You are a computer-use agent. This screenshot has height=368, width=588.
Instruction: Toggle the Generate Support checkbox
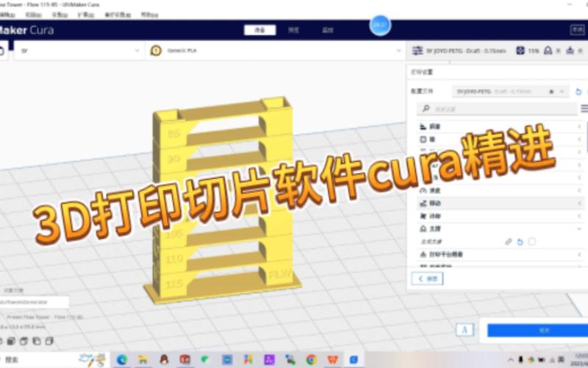pos(531,241)
